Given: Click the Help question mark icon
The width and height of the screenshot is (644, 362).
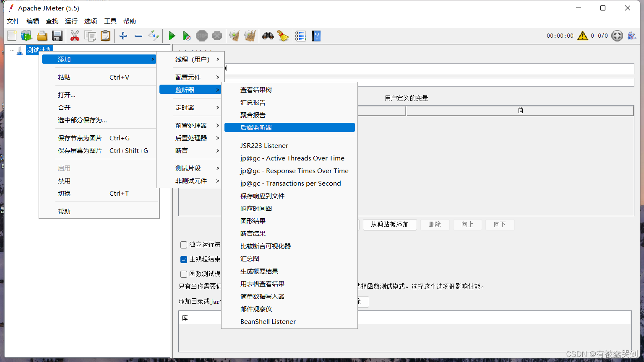Looking at the screenshot, I should point(316,36).
